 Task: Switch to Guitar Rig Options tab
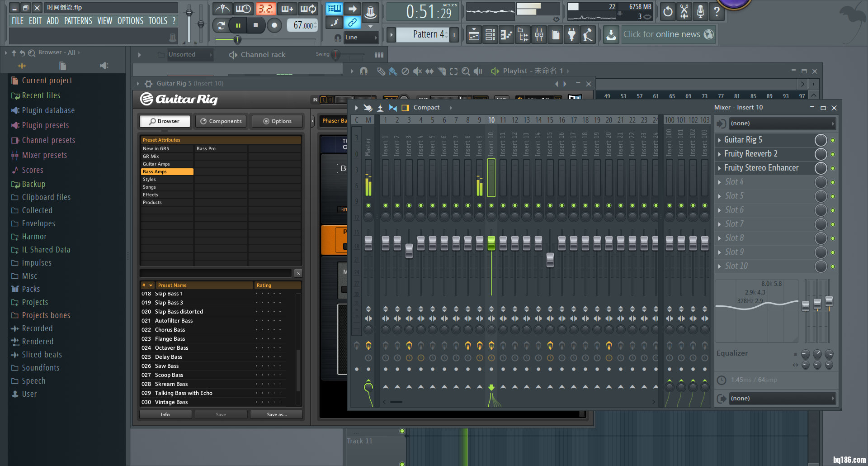click(277, 121)
